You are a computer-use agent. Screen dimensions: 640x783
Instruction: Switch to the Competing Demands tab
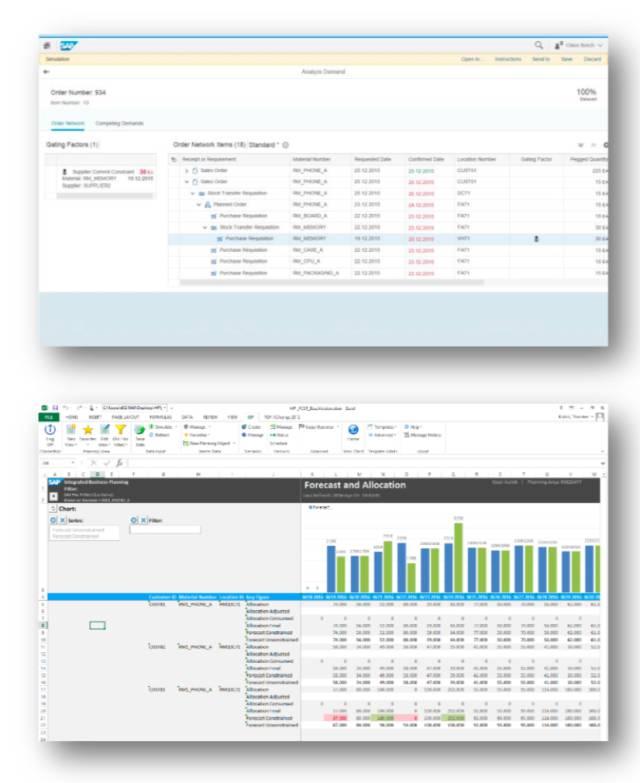coord(119,123)
